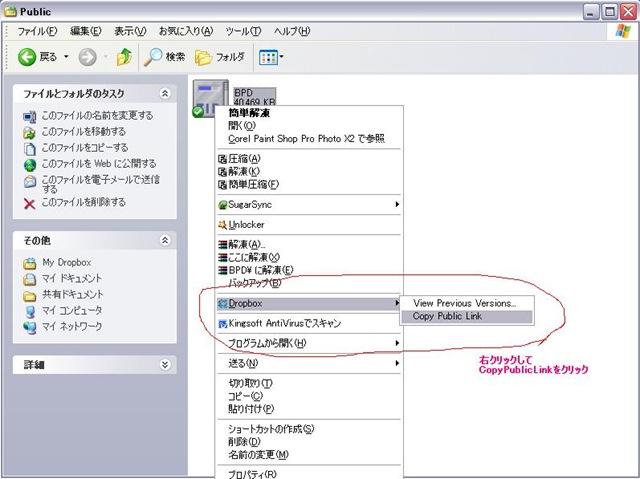Image resolution: width=640 pixels, height=479 pixels.
Task: Open the ヘルプ(H) menu
Action: click(292, 31)
